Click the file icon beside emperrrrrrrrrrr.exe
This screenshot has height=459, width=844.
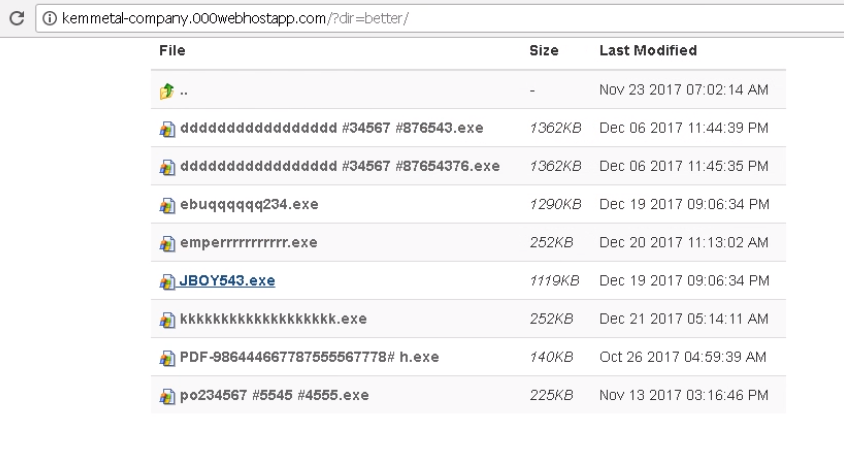(167, 243)
